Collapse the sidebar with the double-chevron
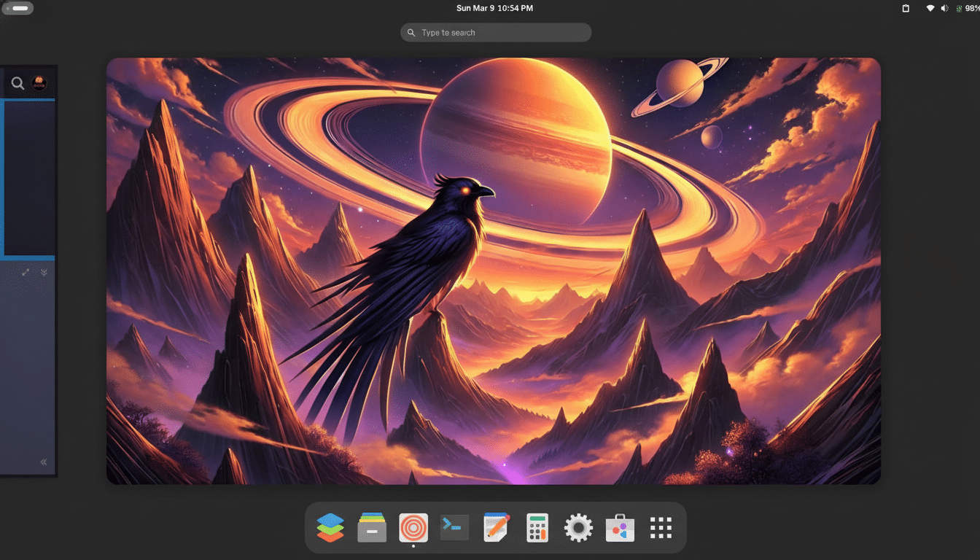 tap(43, 462)
